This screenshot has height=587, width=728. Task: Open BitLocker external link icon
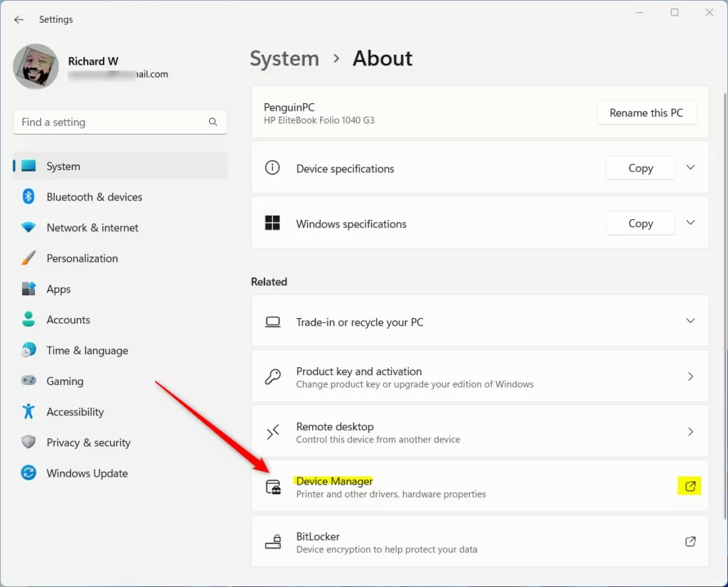pos(690,541)
